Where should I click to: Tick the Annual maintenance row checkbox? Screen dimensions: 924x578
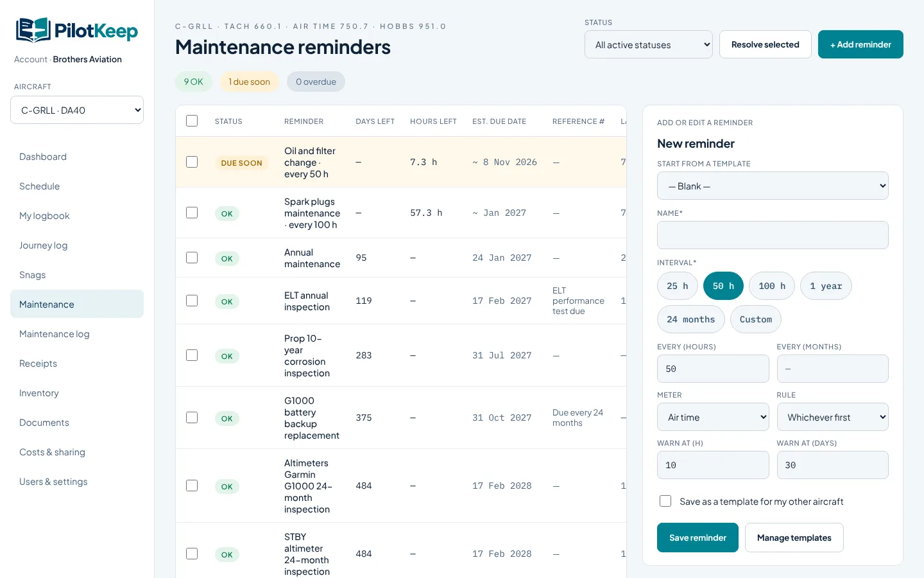192,258
